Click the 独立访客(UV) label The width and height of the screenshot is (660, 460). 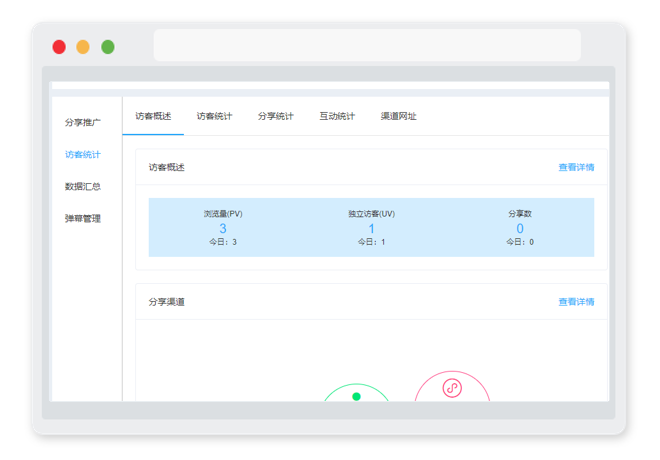coord(371,214)
